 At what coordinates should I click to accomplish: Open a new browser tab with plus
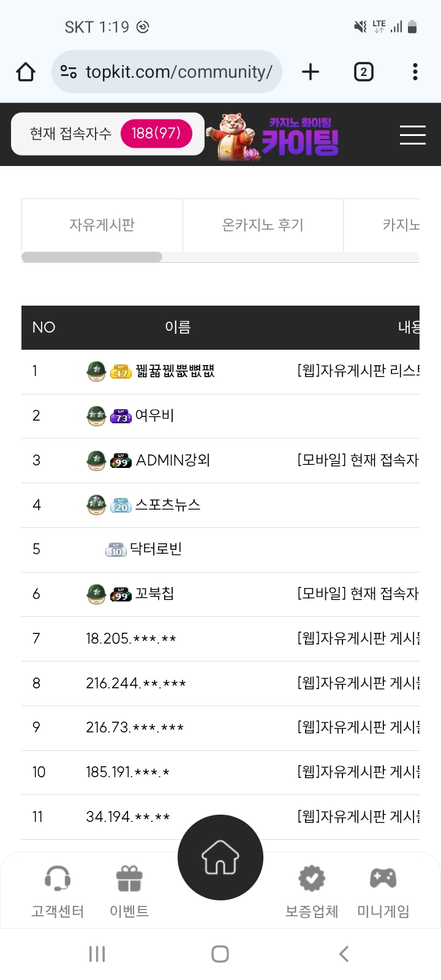311,72
